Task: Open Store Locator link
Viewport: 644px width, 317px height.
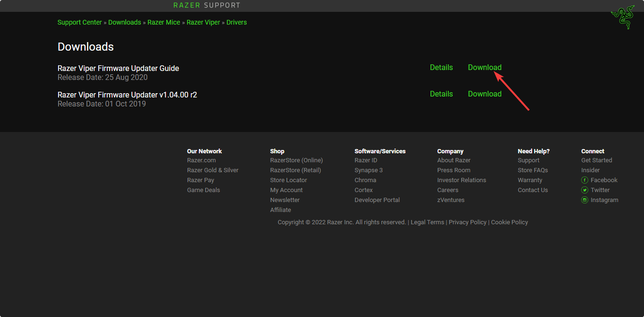Action: click(289, 180)
